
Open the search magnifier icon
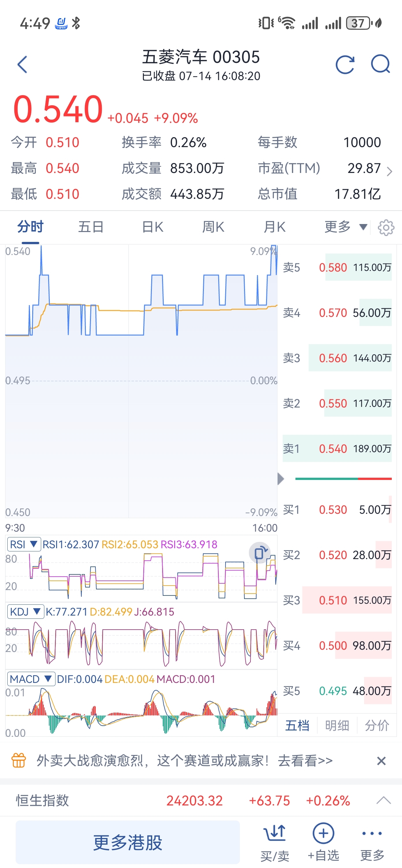(x=380, y=64)
